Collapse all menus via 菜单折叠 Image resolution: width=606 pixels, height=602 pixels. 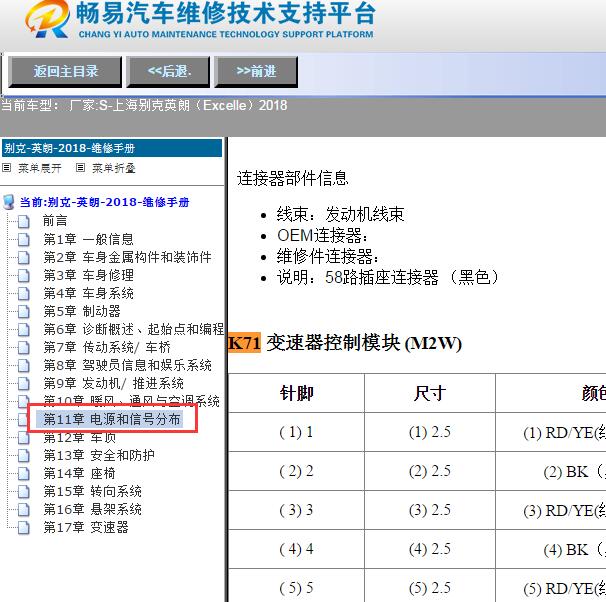114,168
